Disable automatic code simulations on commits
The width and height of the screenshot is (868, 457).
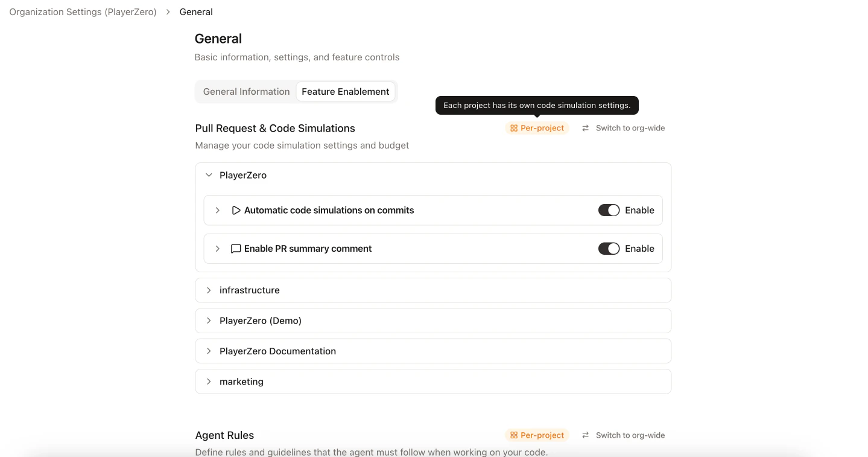pyautogui.click(x=609, y=210)
